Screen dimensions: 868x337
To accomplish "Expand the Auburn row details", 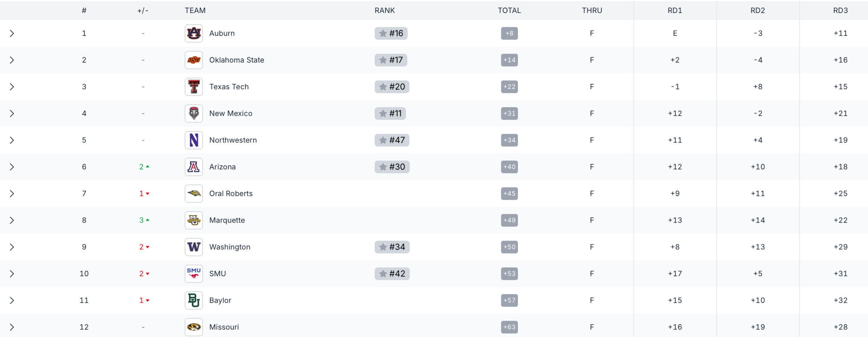I will point(12,33).
